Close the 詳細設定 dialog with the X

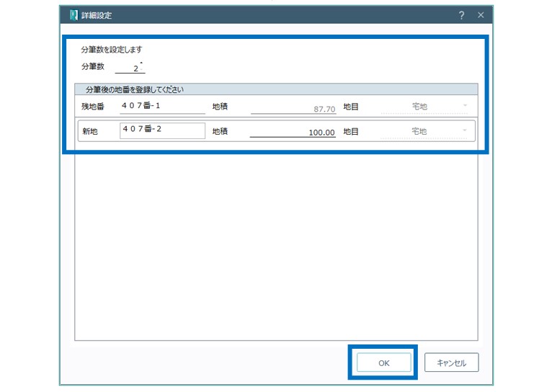(x=481, y=15)
